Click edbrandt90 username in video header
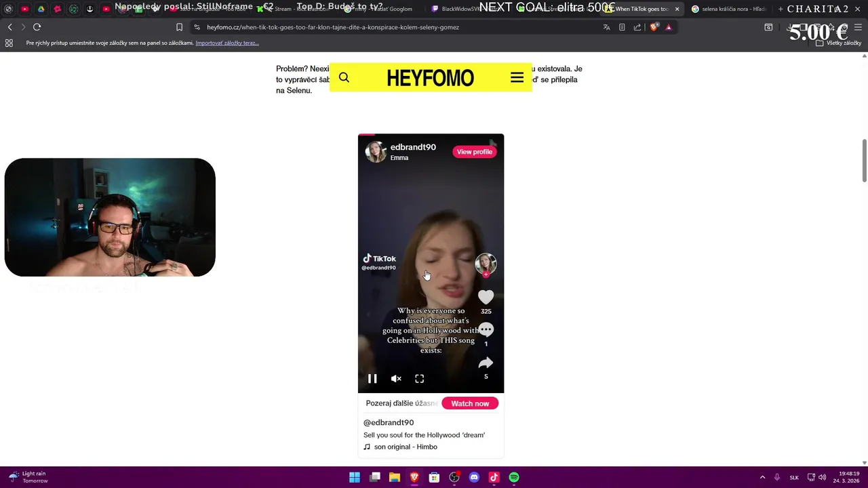868x488 pixels. 413,147
